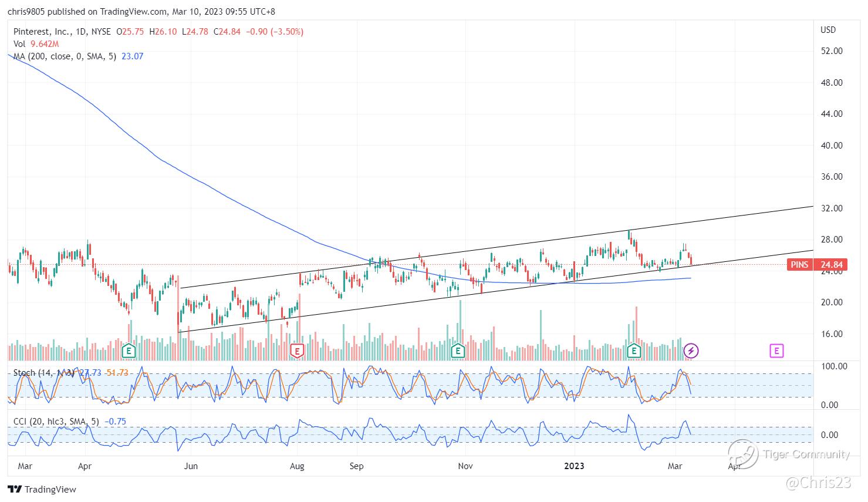This screenshot has width=868, height=502.
Task: Open the green earnings marker between April and June
Action: (x=129, y=351)
